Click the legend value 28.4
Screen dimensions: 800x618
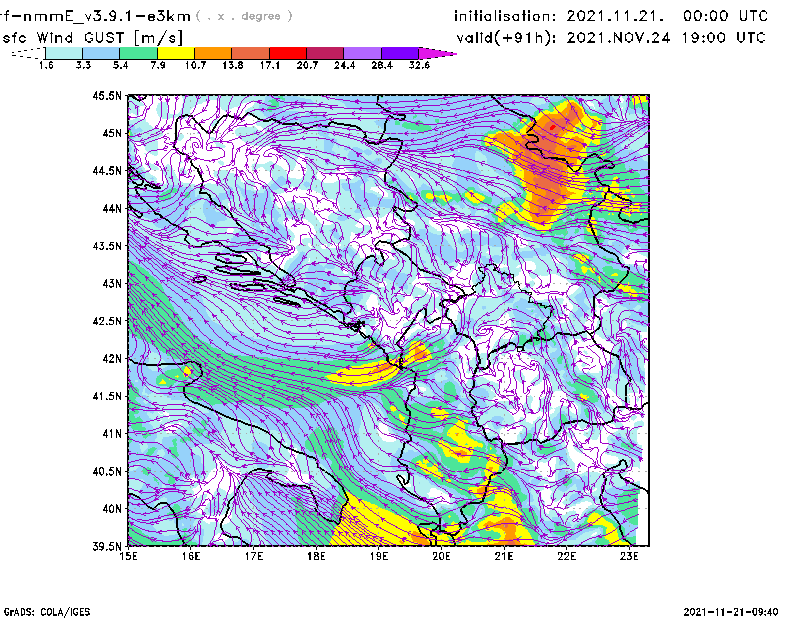tap(382, 65)
